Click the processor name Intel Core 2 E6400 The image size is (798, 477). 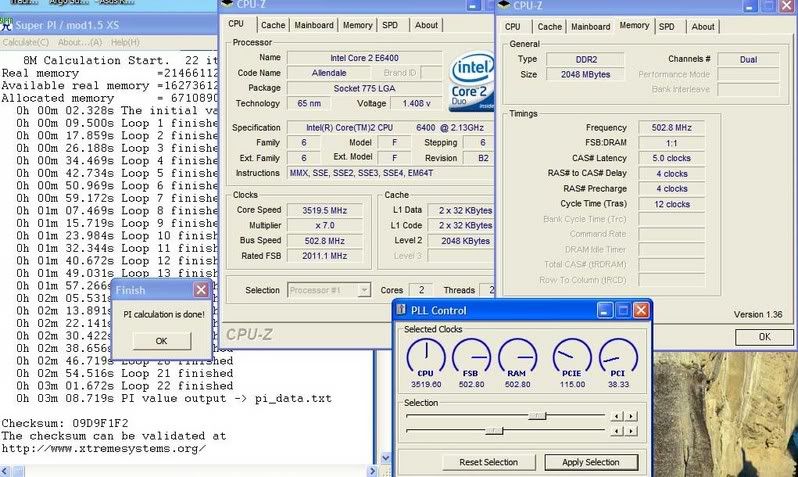(x=364, y=58)
